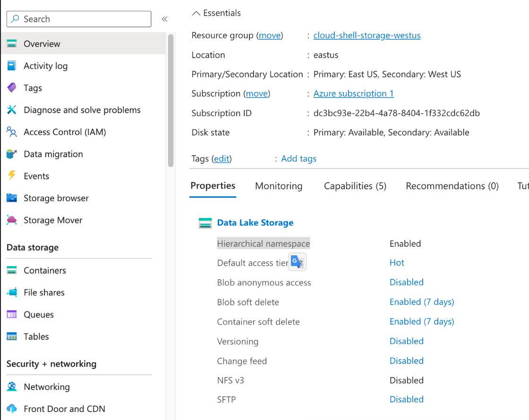Viewport: 529px width, 420px height.
Task: Click the Google Translate popup icon
Action: [x=298, y=262]
